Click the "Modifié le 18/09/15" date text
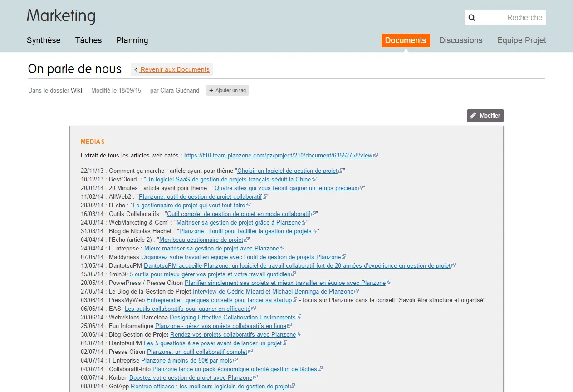573x392 pixels. [x=116, y=90]
